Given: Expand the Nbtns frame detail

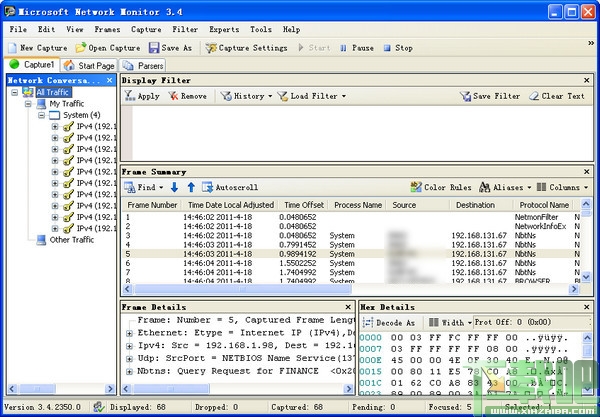Looking at the screenshot, I should pos(129,371).
